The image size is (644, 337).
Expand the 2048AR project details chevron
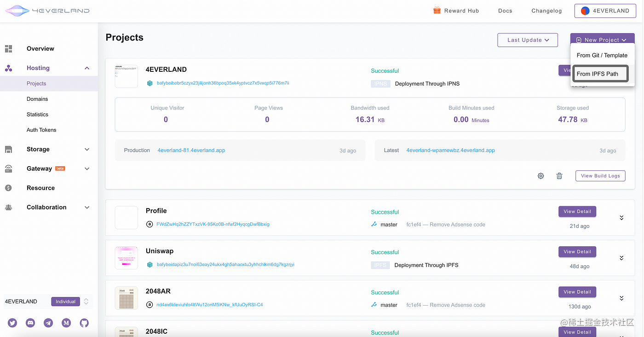click(621, 298)
